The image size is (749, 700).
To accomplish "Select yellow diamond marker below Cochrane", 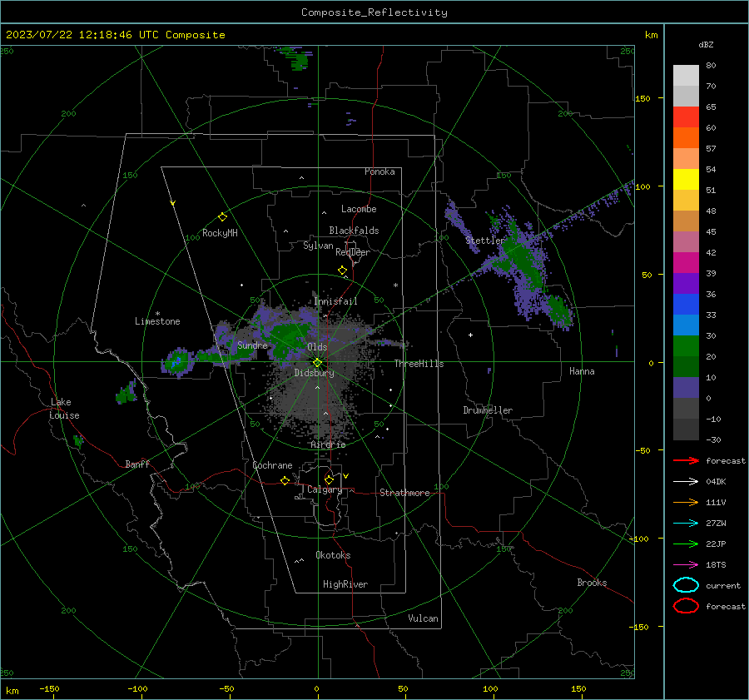I will pos(285,480).
